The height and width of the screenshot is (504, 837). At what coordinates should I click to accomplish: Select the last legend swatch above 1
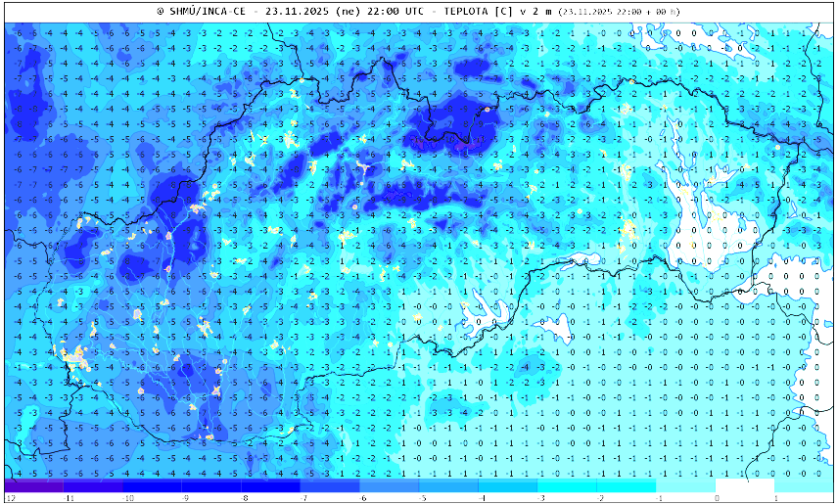pos(803,485)
